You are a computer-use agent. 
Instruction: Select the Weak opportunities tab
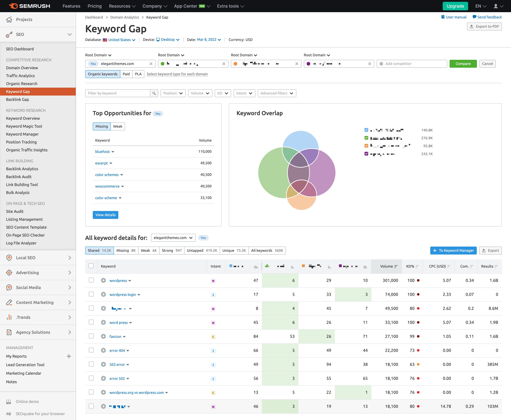pyautogui.click(x=118, y=126)
